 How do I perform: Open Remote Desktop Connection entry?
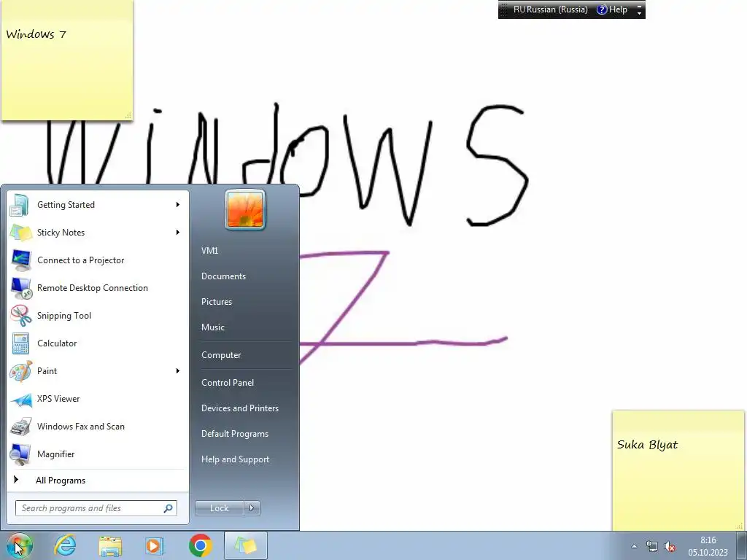click(98, 287)
